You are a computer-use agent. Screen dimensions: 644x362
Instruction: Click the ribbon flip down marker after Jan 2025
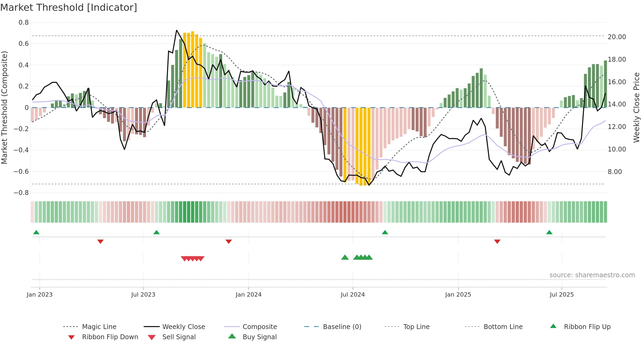[497, 242]
